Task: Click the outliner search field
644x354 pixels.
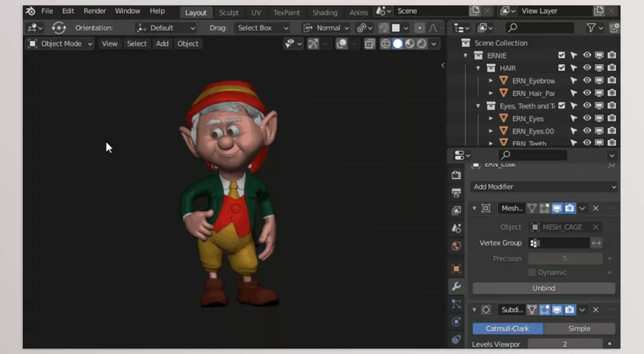Action: pos(539,28)
